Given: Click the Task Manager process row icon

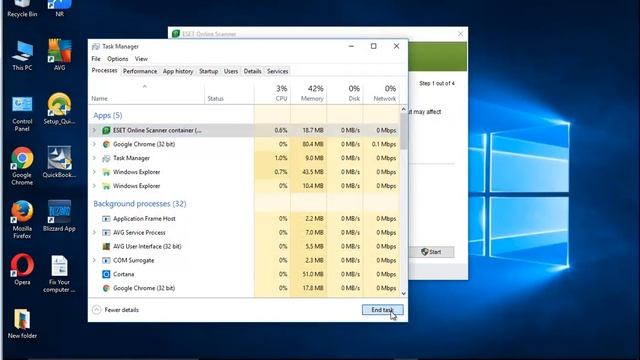Looking at the screenshot, I should point(106,158).
